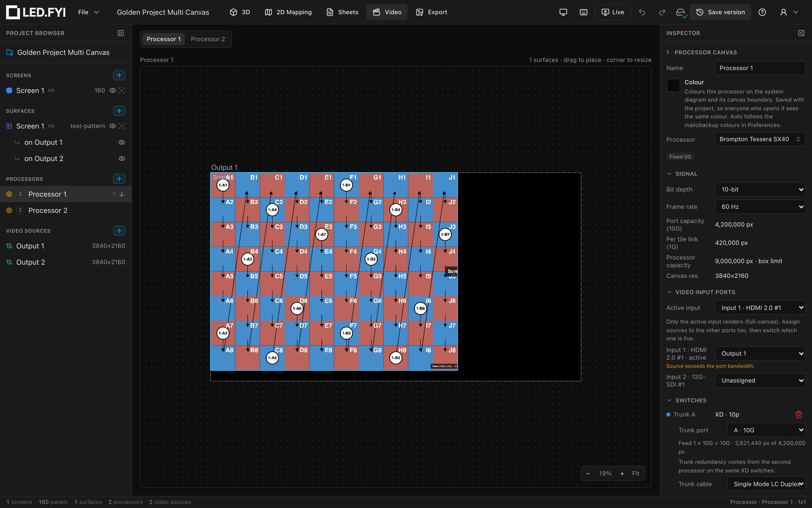This screenshot has height=508, width=812.
Task: Open the Active input dropdown
Action: pyautogui.click(x=760, y=308)
